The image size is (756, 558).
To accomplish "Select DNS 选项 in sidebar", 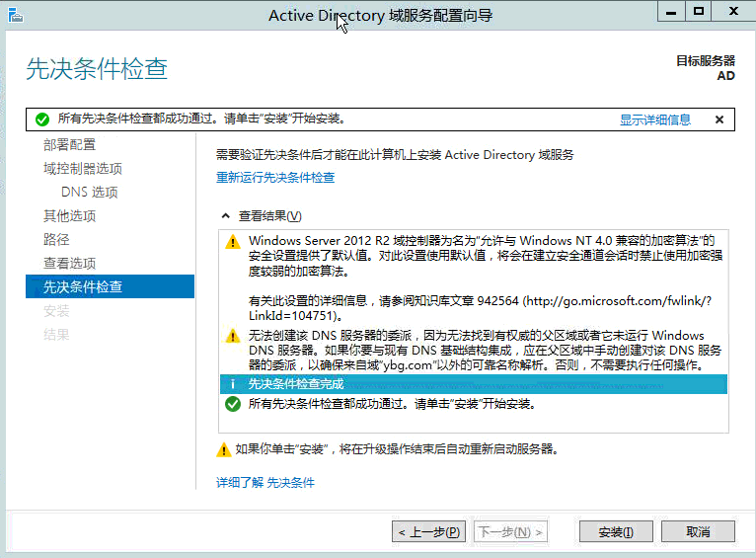I will tap(89, 193).
